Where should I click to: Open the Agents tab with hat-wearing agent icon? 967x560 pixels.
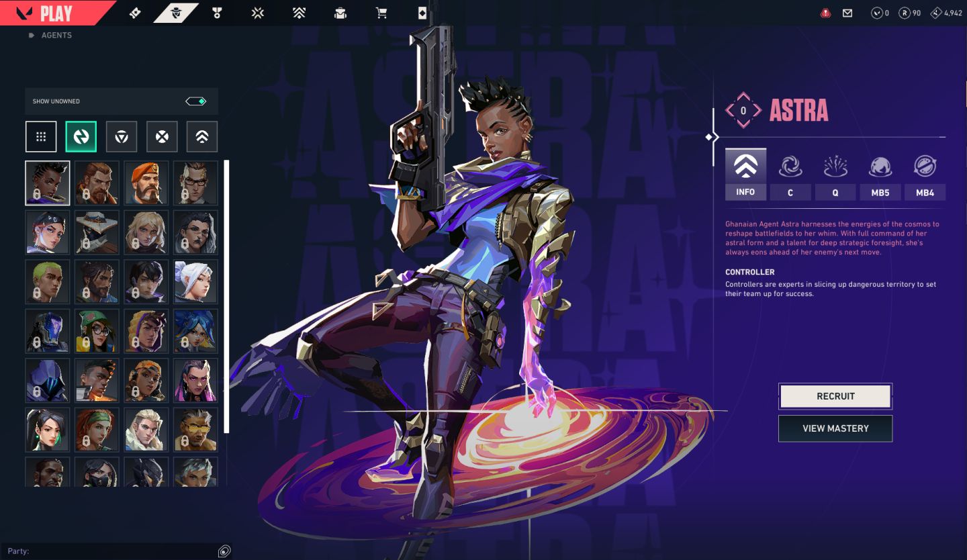coord(176,13)
